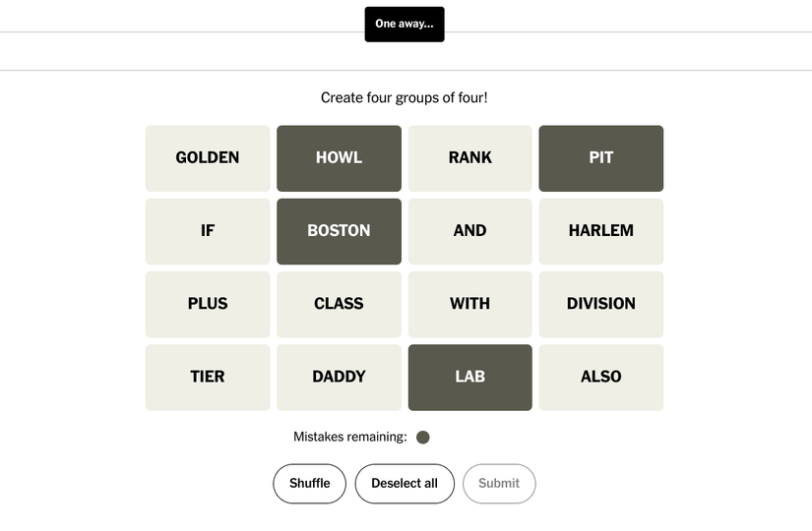Viewport: 812px width, 531px height.
Task: Select the AND word tile
Action: (469, 231)
